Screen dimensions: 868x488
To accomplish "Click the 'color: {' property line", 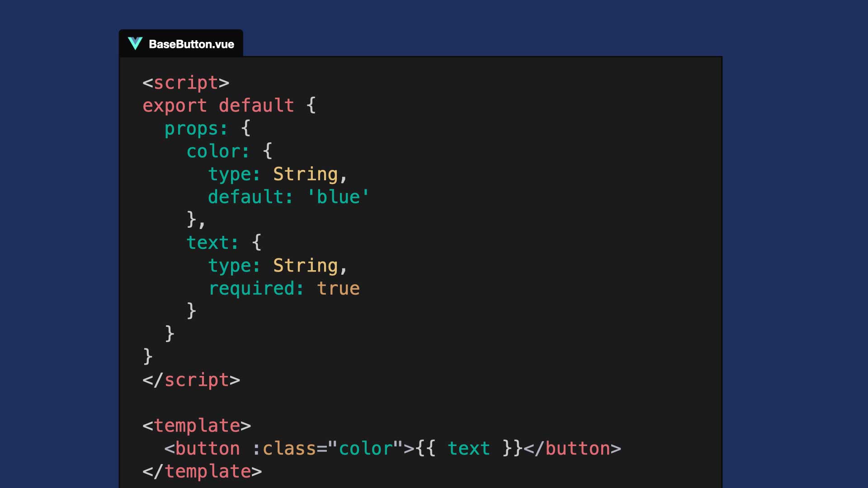I will coord(229,151).
